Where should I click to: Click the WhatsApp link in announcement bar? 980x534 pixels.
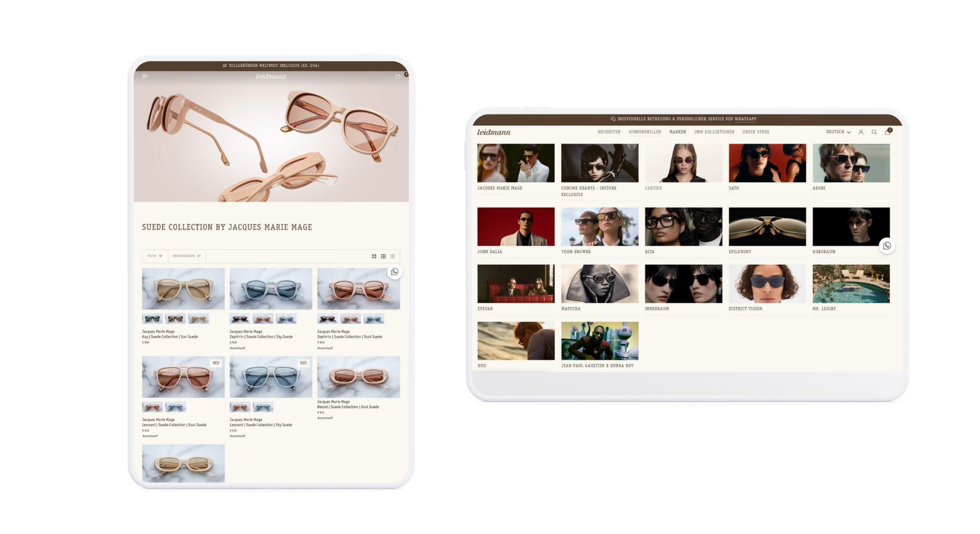pyautogui.click(x=745, y=119)
